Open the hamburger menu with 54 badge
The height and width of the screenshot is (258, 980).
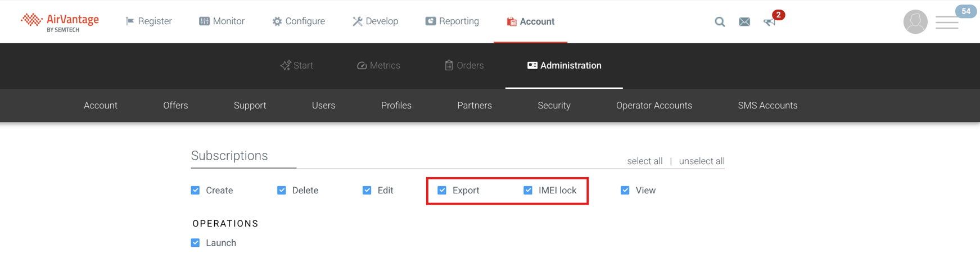(947, 22)
